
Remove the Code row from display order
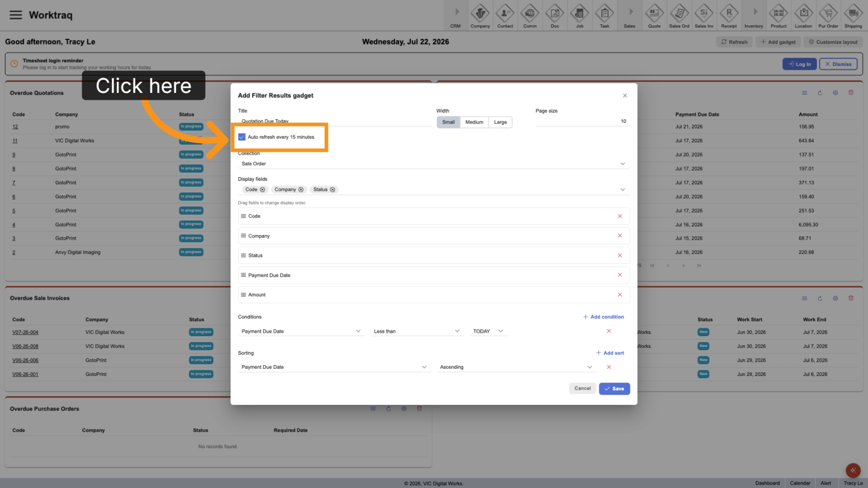point(619,216)
